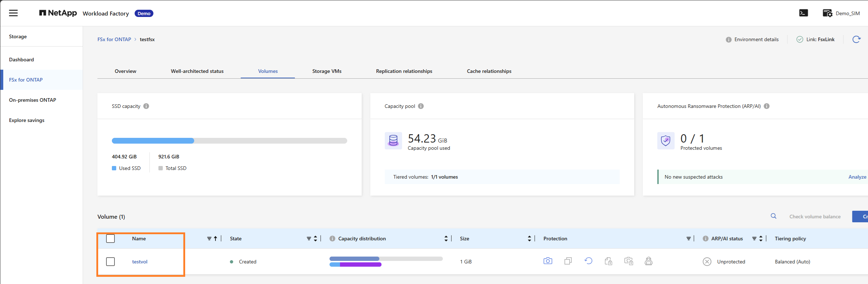Click testvol snapshot camera icon
Screen dimensions: 868x284
pos(548,261)
